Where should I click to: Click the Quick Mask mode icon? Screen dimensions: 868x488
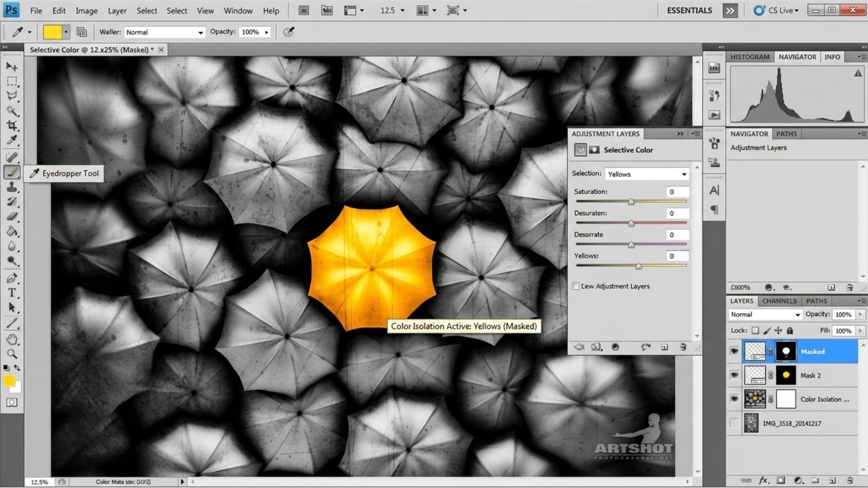pyautogui.click(x=12, y=402)
